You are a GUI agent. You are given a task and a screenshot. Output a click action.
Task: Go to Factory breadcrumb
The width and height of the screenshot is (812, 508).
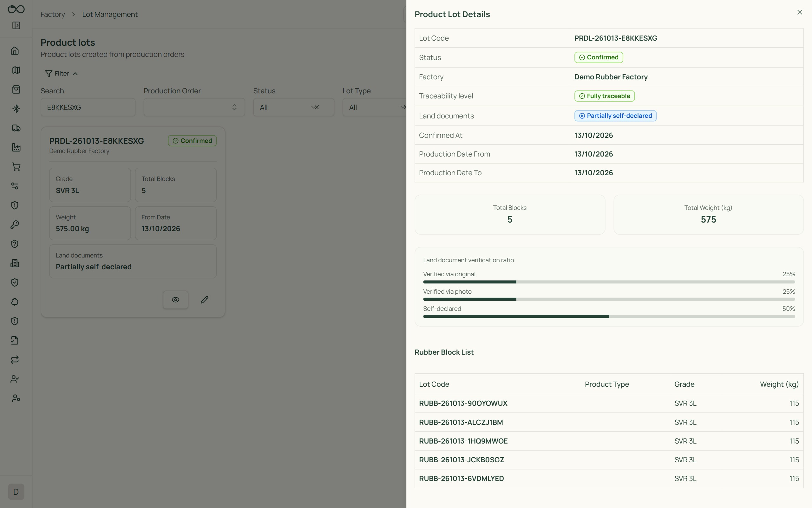pyautogui.click(x=53, y=15)
